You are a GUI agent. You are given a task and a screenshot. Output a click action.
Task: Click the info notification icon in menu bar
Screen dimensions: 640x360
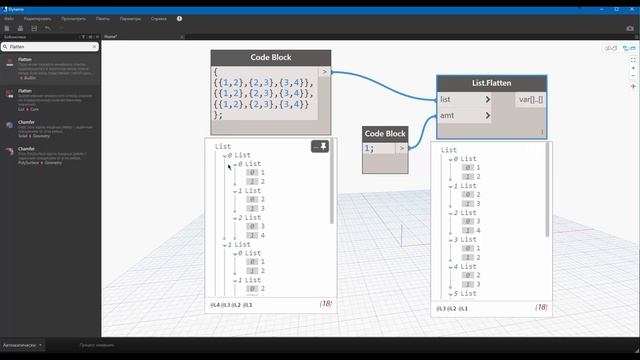180,19
